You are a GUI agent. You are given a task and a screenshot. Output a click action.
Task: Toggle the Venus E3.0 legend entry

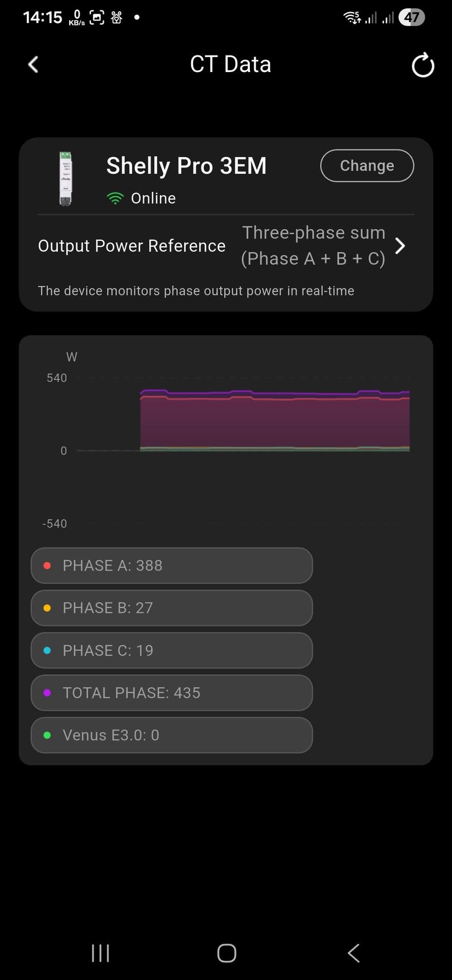pyautogui.click(x=171, y=735)
